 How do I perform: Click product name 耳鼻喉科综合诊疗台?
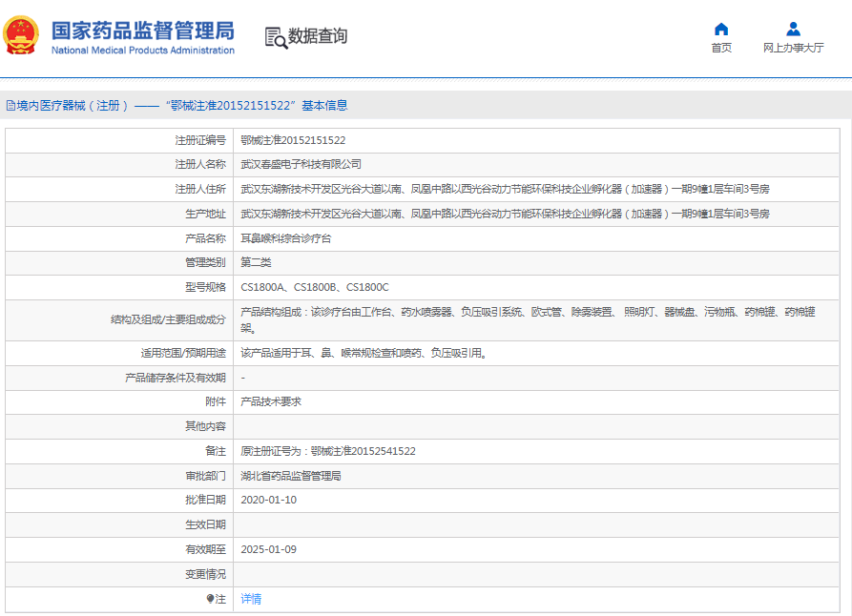pos(285,238)
